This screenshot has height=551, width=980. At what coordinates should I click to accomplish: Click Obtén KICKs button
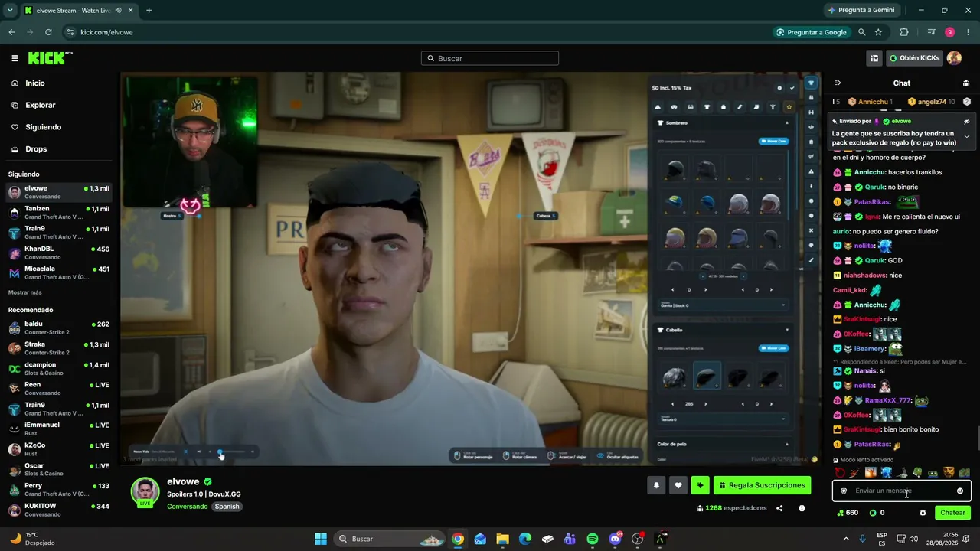pyautogui.click(x=914, y=58)
